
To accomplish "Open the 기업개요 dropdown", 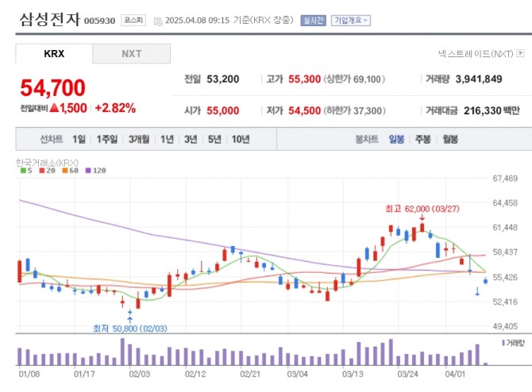I will click(351, 21).
